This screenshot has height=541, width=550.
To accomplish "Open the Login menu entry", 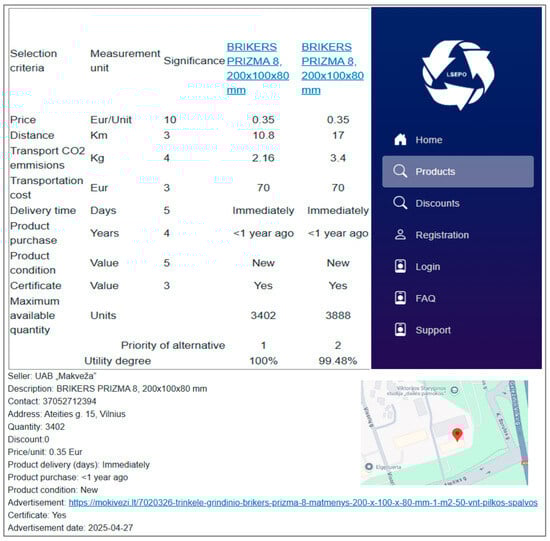I will point(428,267).
